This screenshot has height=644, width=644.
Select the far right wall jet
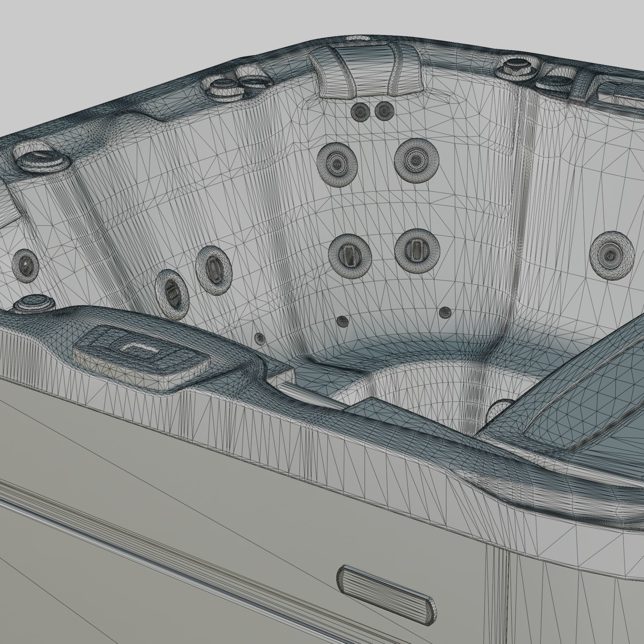click(611, 256)
